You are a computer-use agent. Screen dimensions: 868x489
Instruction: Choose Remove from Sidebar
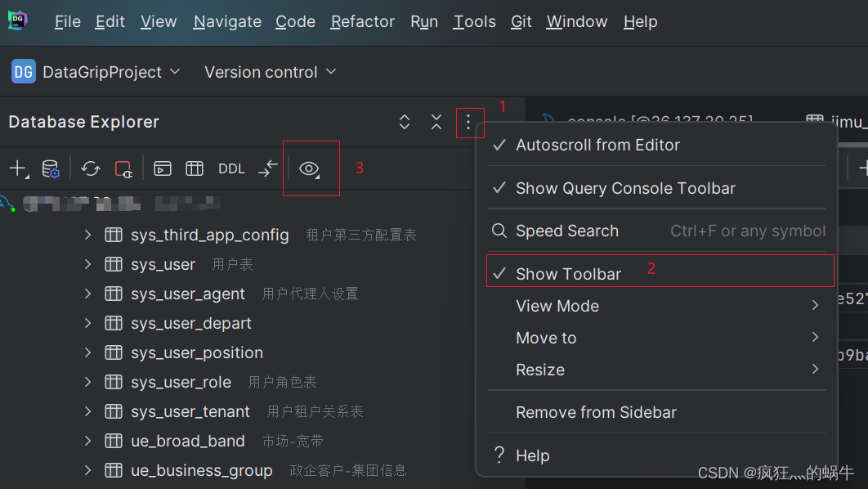coord(596,412)
